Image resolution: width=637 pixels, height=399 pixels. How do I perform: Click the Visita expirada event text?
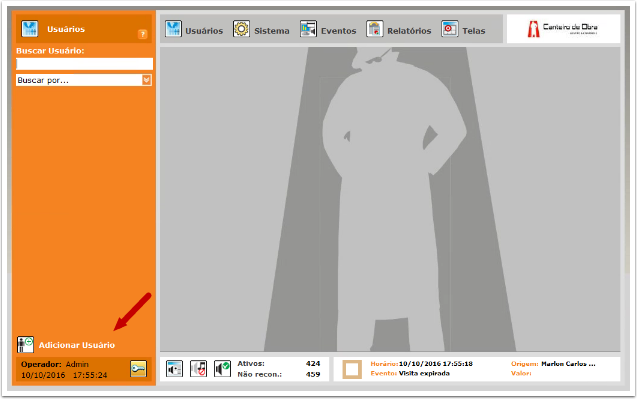(x=424, y=373)
